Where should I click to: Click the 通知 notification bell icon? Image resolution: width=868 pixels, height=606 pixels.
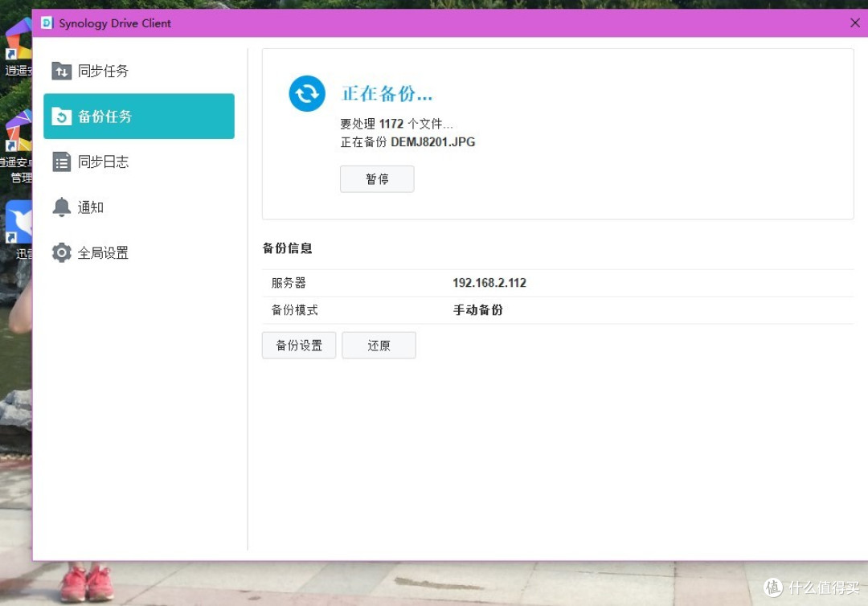[x=61, y=207]
